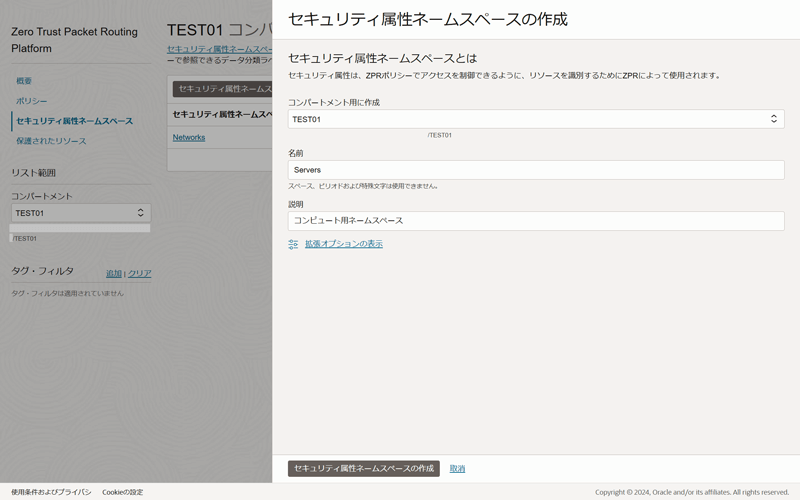This screenshot has height=500, width=800.
Task: Open ポリシー in the sidebar menu
Action: coord(32,101)
